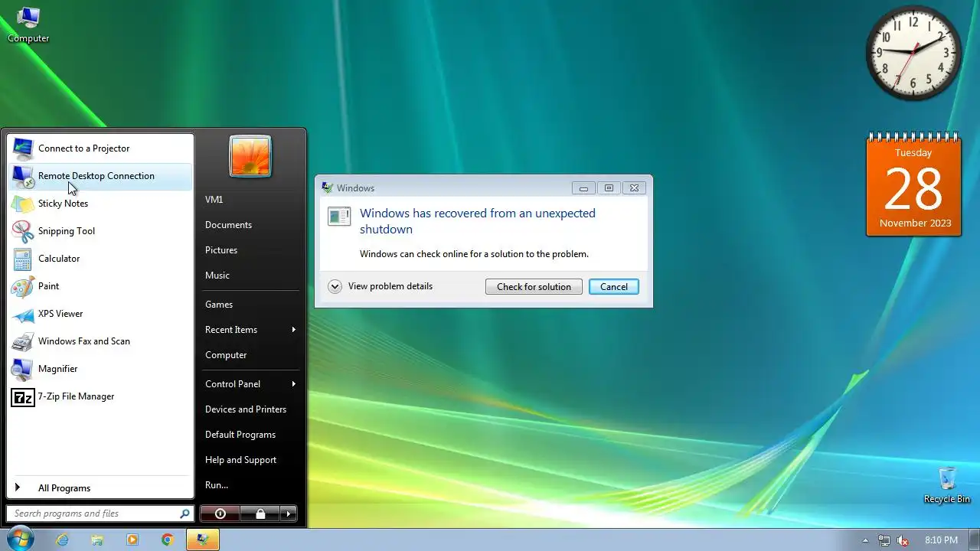Click Run... in Start menu
Image resolution: width=980 pixels, height=551 pixels.
click(x=217, y=485)
